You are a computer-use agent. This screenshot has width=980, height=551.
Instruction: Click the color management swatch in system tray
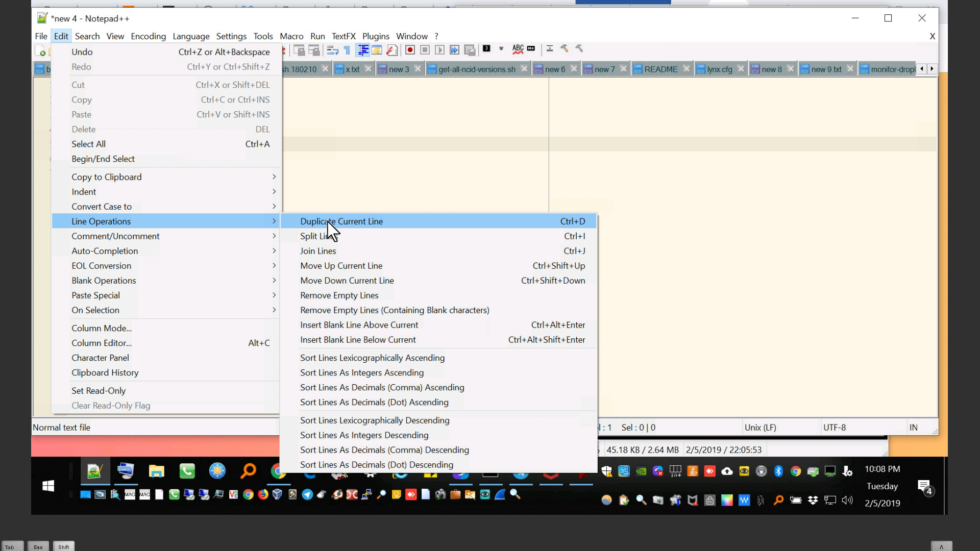(x=727, y=500)
